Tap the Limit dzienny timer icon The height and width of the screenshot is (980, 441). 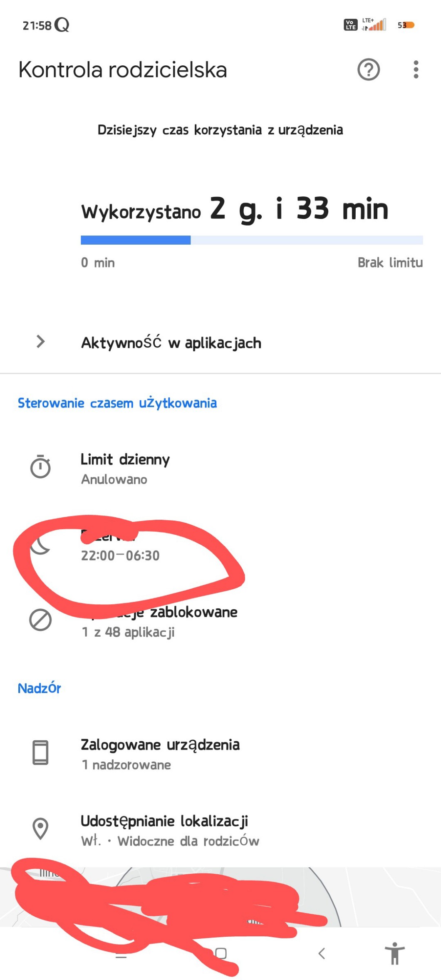pyautogui.click(x=40, y=467)
